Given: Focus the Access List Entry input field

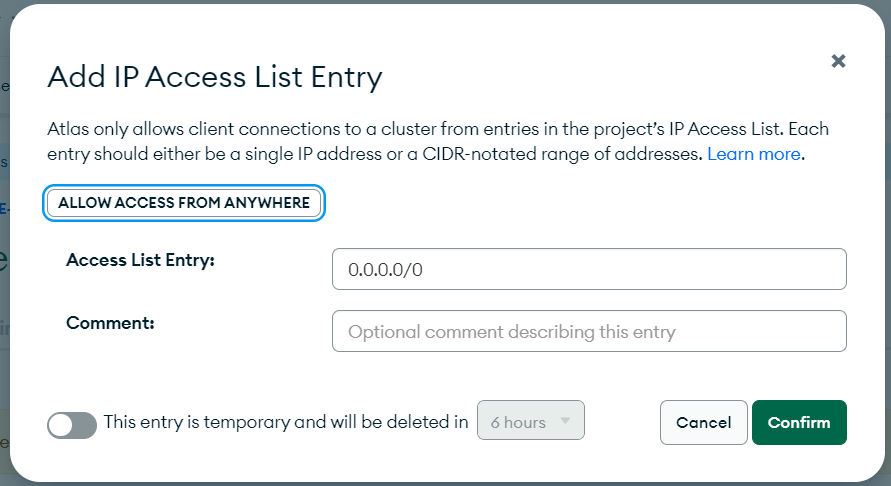Looking at the screenshot, I should point(589,269).
